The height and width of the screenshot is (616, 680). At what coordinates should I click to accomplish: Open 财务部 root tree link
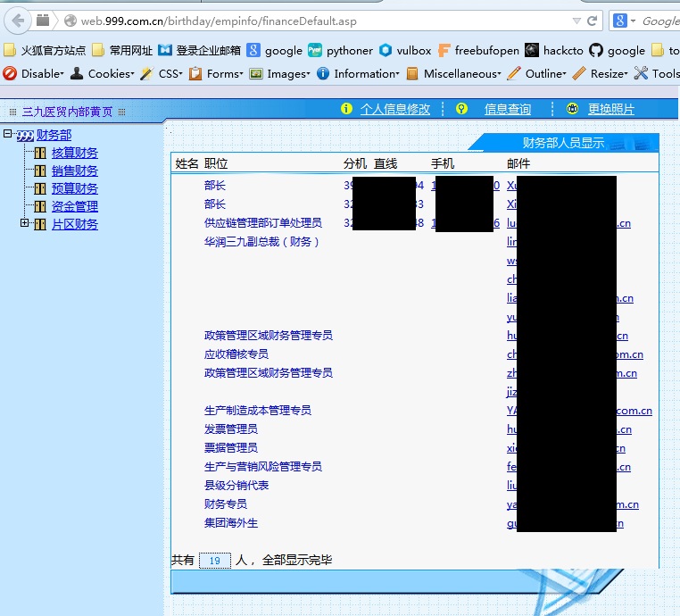(x=54, y=136)
